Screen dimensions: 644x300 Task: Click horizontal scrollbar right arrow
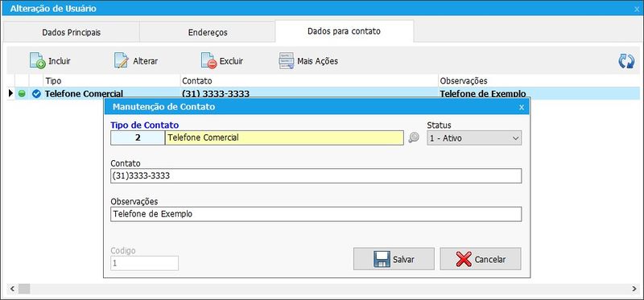635,289
